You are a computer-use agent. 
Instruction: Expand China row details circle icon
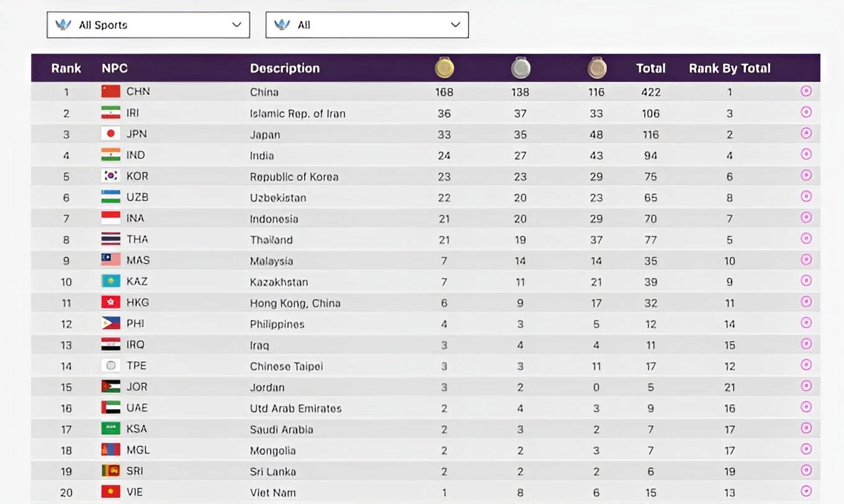point(806,91)
